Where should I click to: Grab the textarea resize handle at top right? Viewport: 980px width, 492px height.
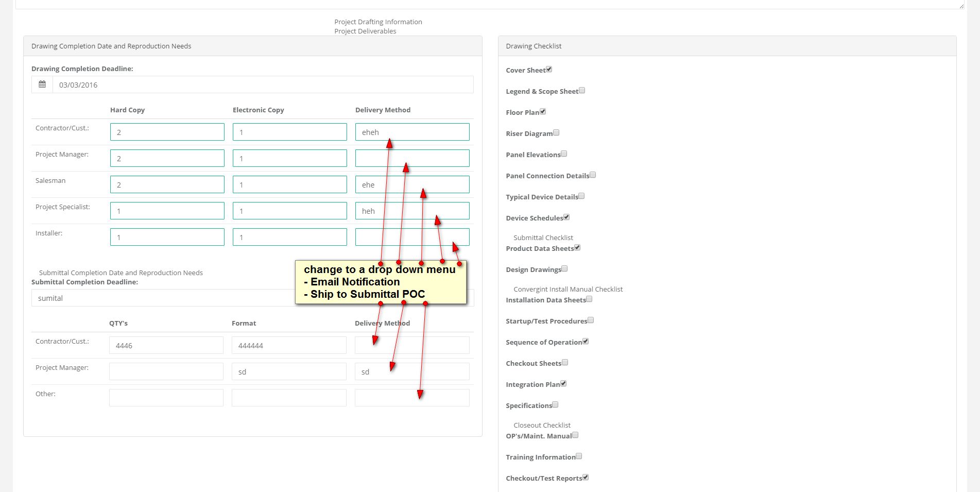[x=962, y=6]
